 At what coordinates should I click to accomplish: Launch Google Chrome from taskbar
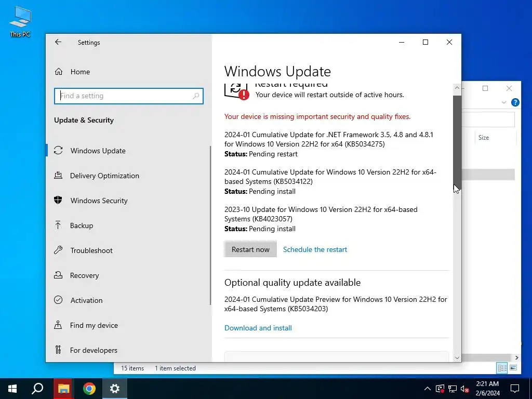pyautogui.click(x=89, y=389)
